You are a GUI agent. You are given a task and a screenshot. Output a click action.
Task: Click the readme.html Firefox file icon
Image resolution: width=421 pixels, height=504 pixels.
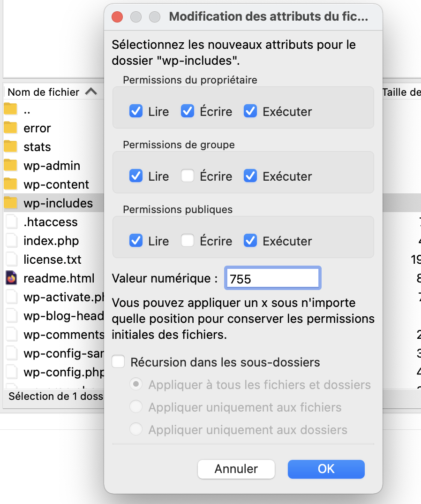[11, 278]
